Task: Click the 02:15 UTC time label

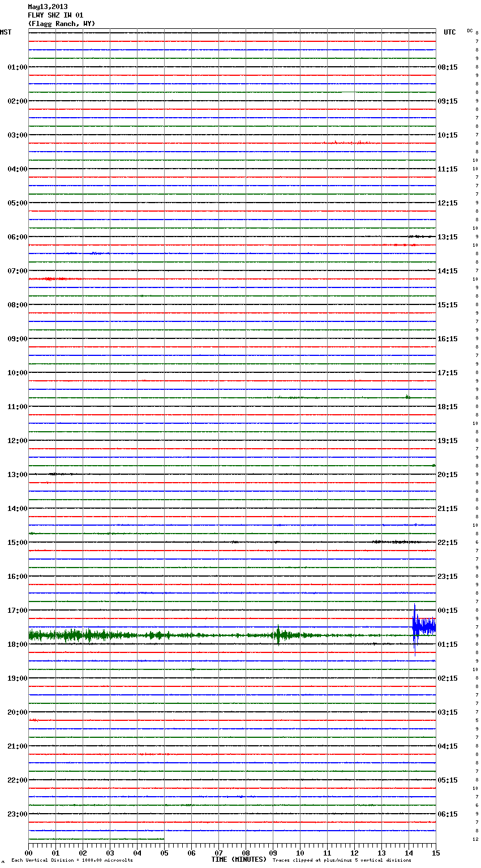Action: pyautogui.click(x=448, y=678)
